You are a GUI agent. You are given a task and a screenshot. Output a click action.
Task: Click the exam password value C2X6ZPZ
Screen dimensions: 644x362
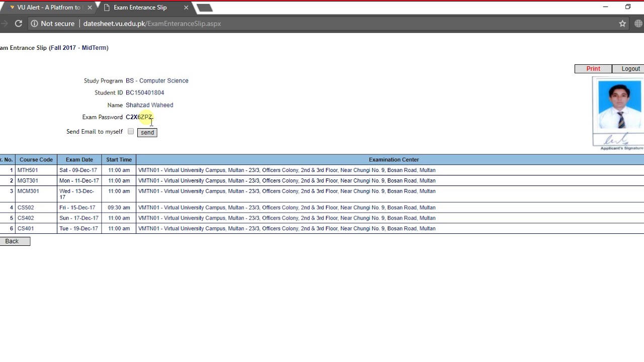pos(139,117)
